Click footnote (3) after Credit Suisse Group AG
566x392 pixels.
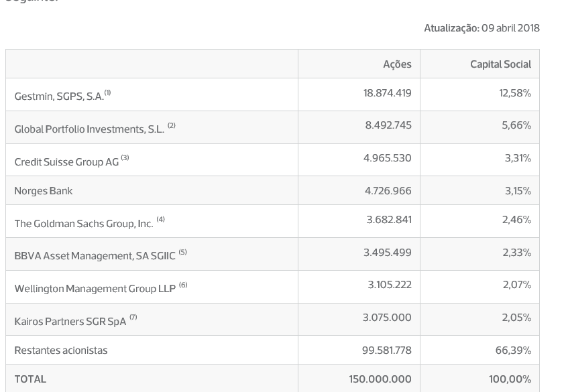[x=125, y=158]
